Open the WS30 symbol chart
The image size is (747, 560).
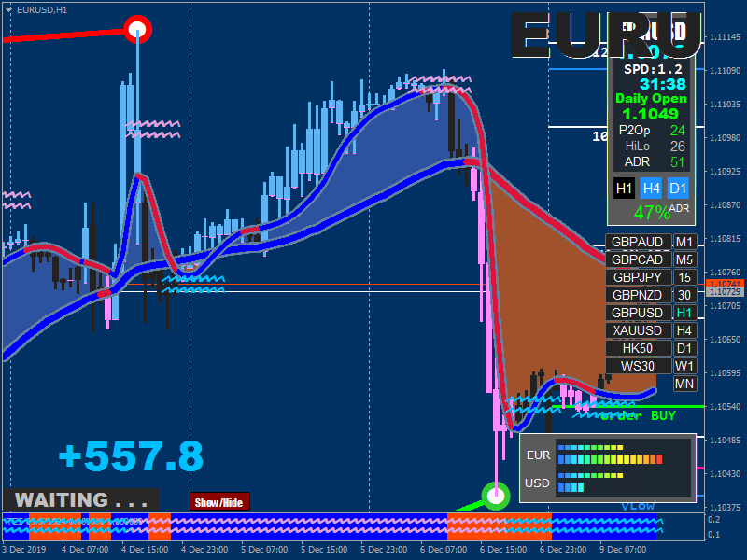coord(638,366)
